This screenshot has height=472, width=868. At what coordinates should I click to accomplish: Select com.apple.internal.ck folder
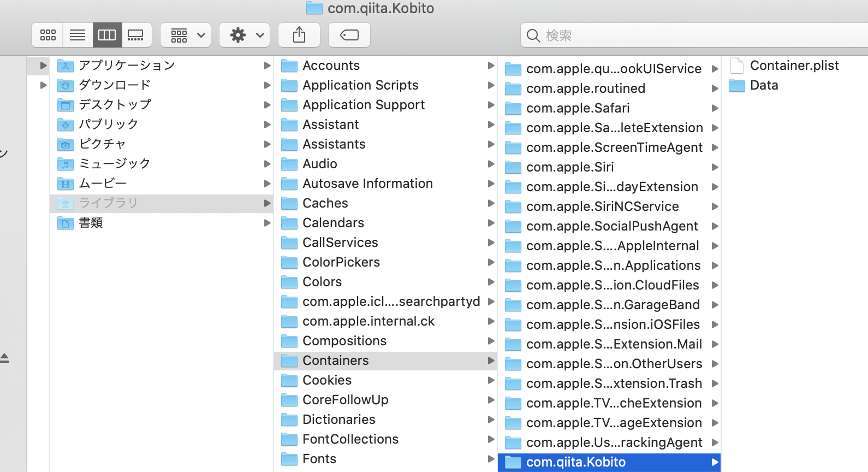(385, 321)
